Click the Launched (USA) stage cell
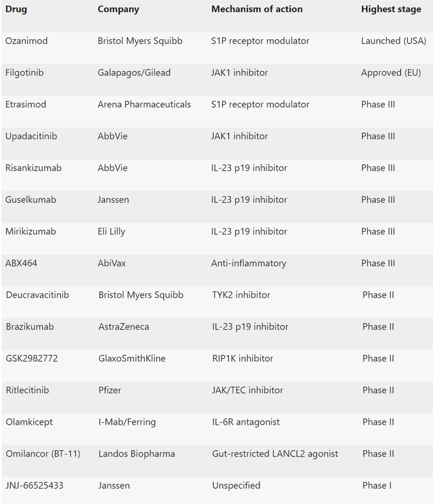 pos(393,41)
